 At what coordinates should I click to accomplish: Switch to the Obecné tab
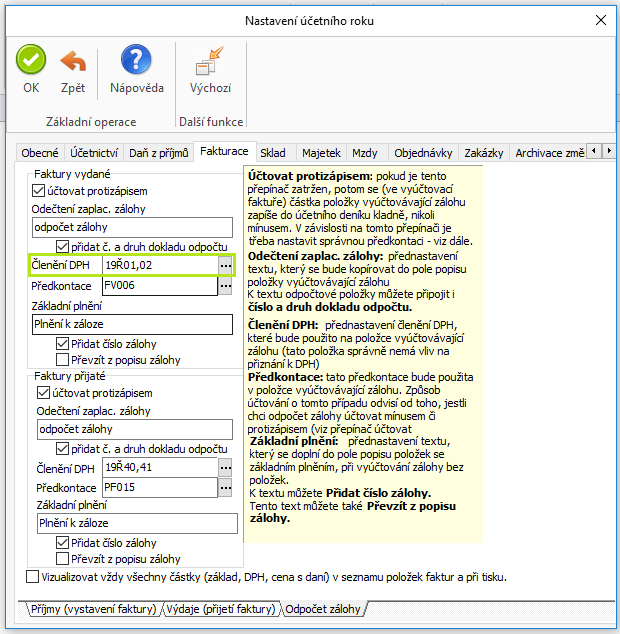click(40, 153)
